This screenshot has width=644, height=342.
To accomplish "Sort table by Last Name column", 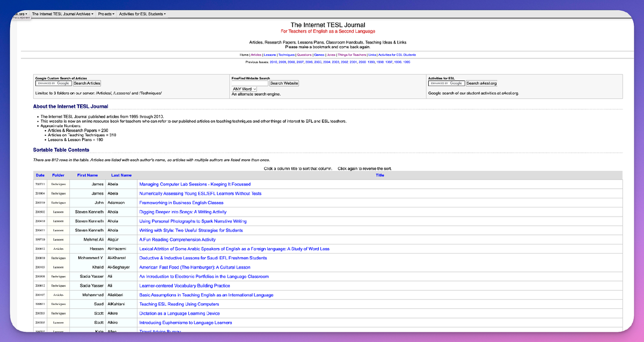I will coord(121,175).
